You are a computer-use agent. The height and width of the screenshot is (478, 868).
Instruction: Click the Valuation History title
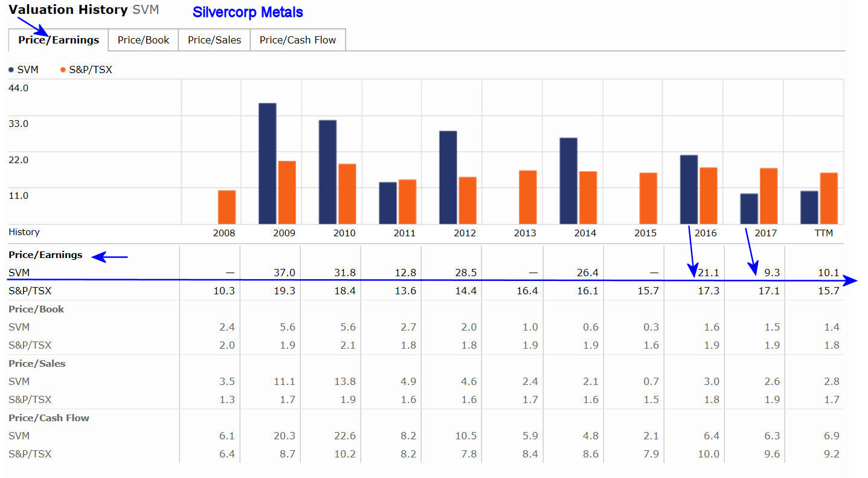[68, 10]
